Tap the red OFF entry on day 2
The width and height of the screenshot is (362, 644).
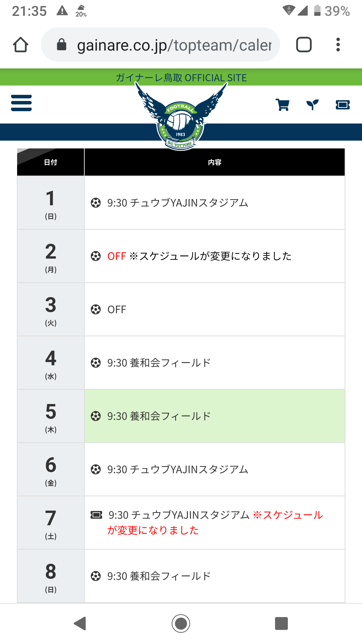(x=117, y=256)
